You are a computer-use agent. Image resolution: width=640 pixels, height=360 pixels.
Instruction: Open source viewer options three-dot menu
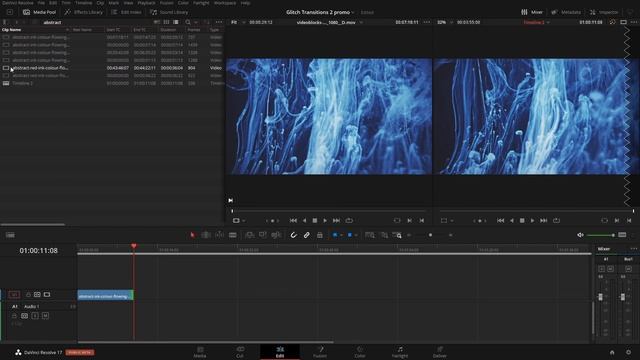427,22
